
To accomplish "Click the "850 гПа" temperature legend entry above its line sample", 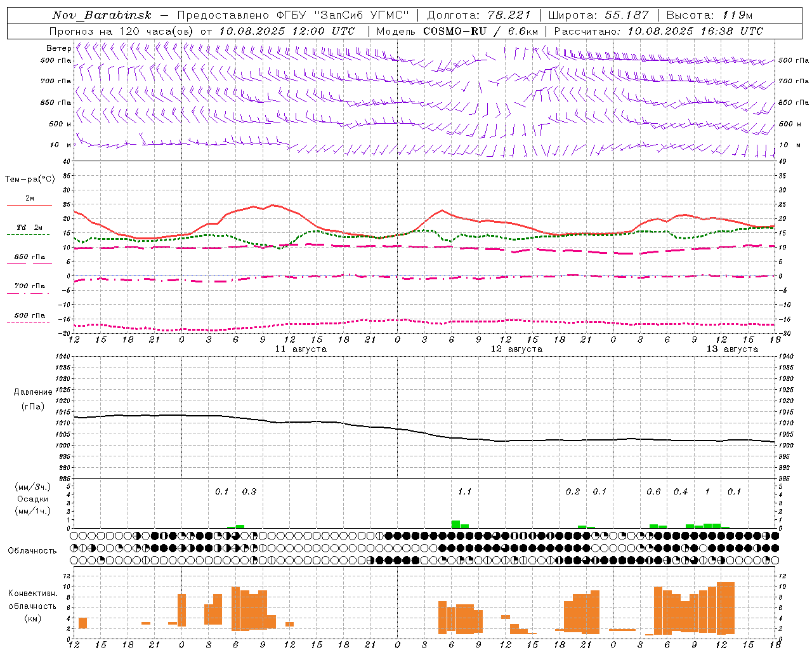I will click(x=30, y=256).
